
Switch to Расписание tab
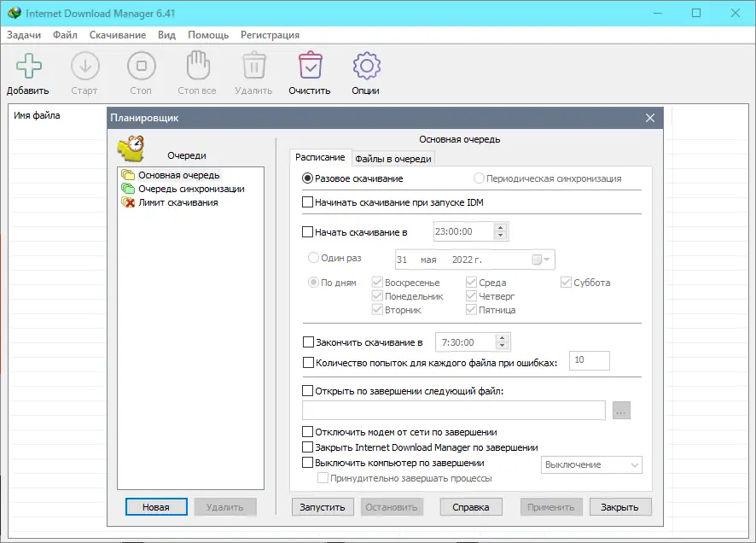[320, 157]
